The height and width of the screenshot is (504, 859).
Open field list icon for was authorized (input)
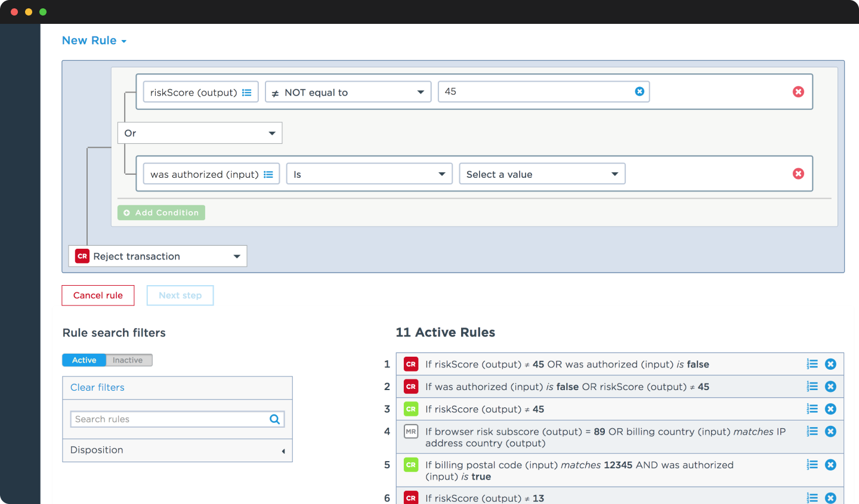click(268, 174)
